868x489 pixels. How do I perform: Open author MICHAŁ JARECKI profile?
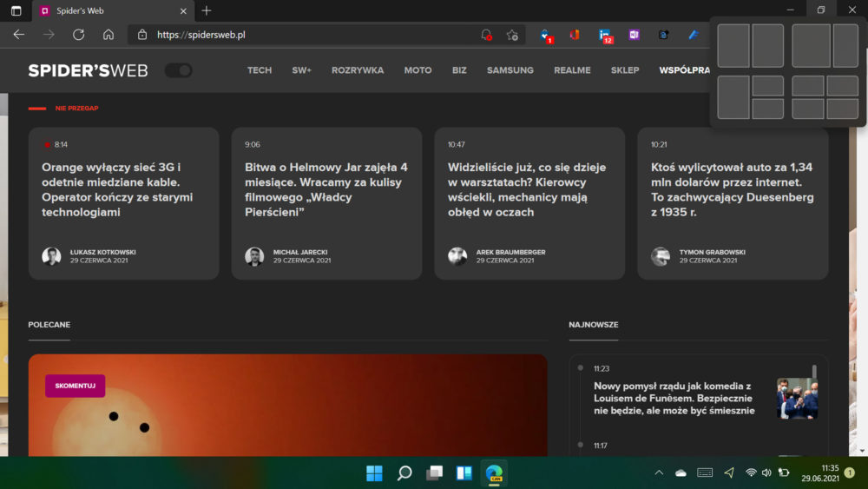pyautogui.click(x=300, y=252)
